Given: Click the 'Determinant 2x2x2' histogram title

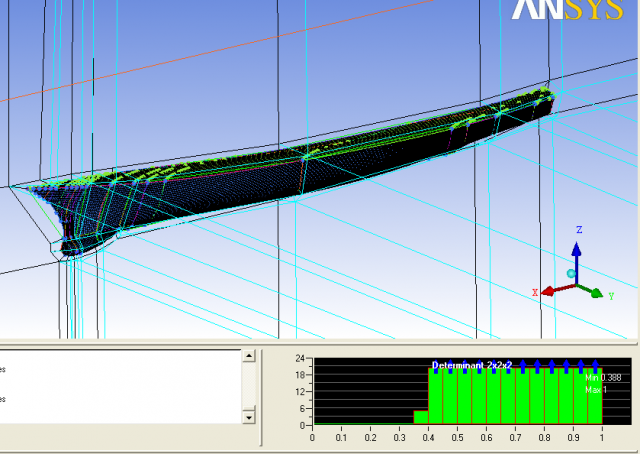Looking at the screenshot, I should [x=472, y=365].
